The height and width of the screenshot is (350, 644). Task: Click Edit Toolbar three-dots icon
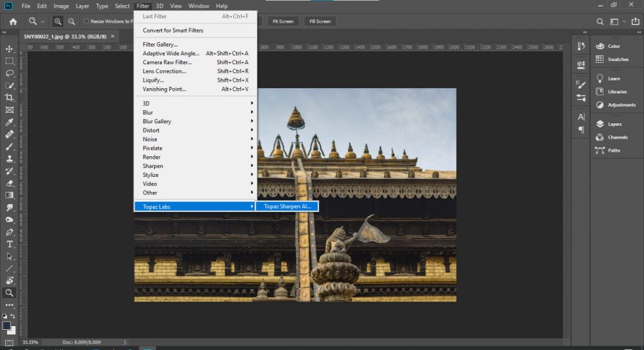(9, 305)
